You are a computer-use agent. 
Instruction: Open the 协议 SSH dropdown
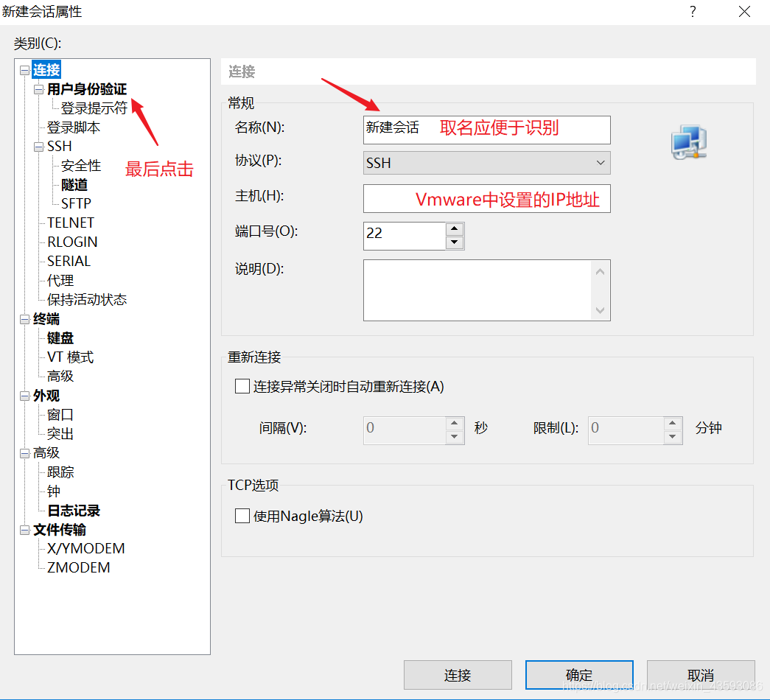(x=486, y=163)
